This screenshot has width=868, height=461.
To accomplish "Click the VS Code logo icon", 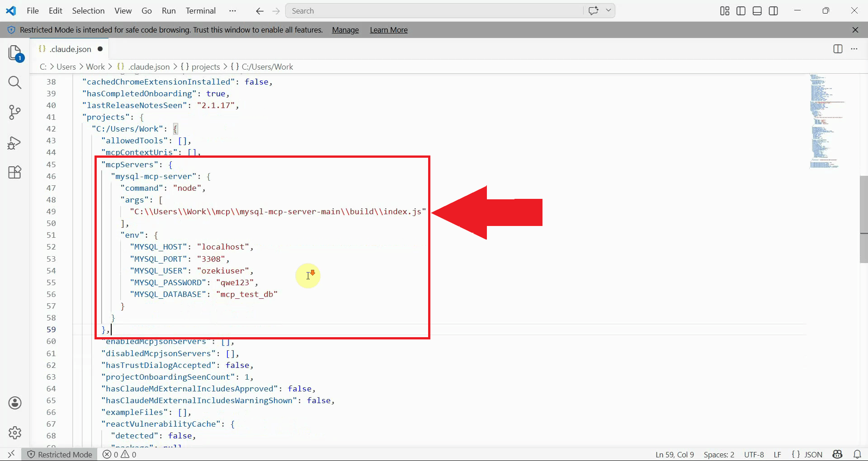I will tap(11, 11).
